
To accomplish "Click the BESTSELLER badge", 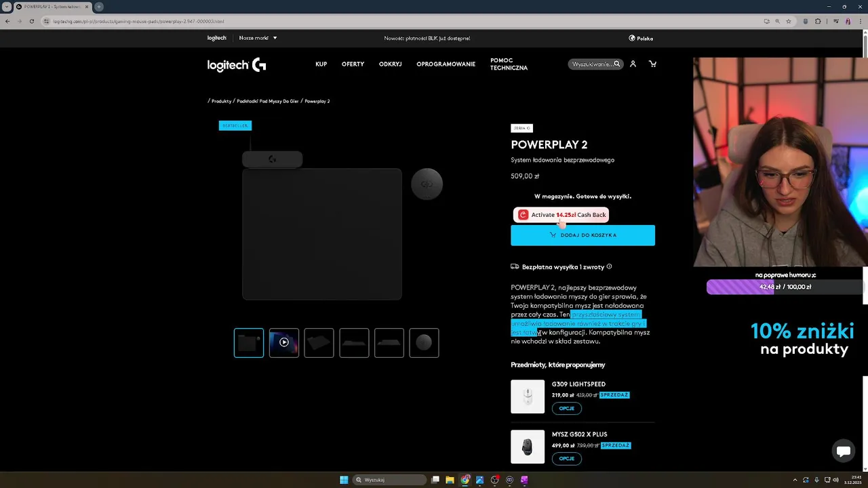I will pos(235,125).
